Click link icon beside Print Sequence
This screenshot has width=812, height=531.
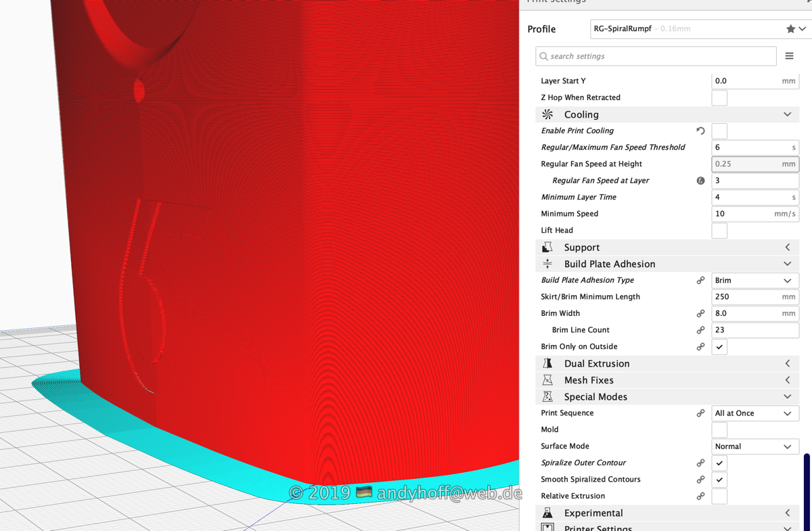pos(700,413)
